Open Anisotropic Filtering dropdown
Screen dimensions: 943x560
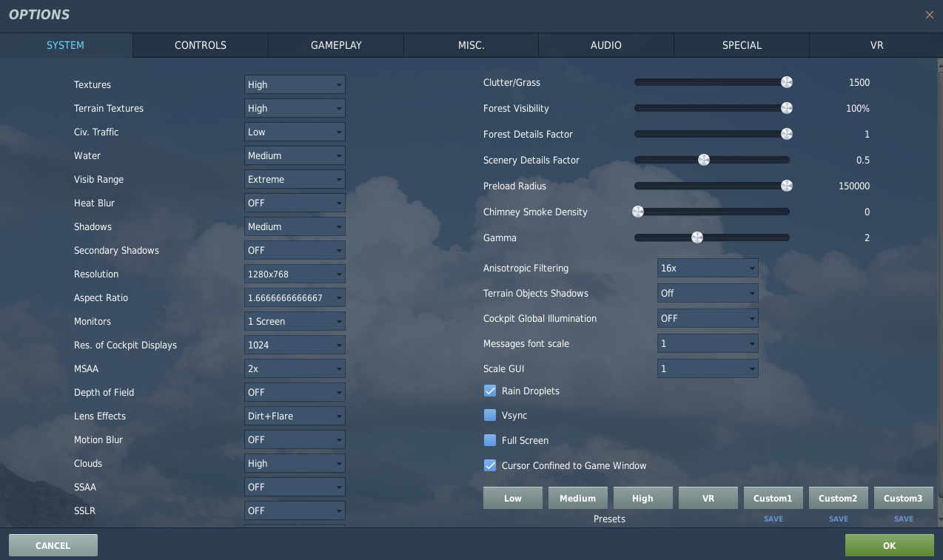click(x=708, y=268)
